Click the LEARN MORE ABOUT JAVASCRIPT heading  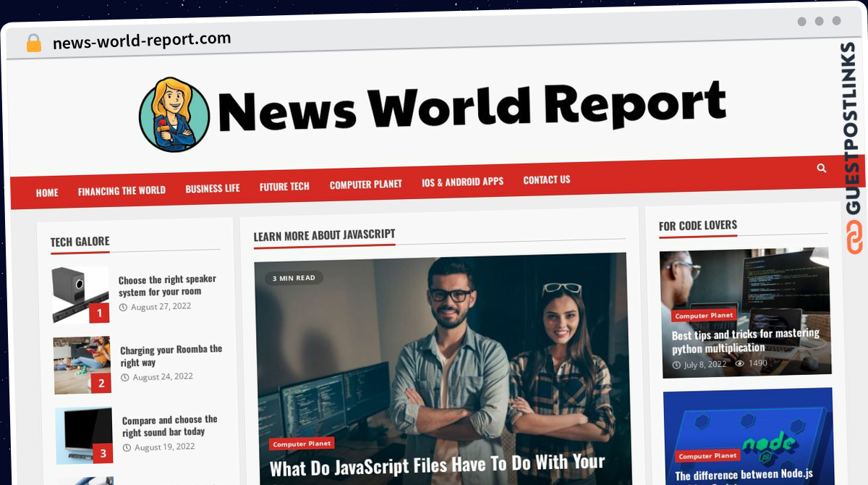325,235
